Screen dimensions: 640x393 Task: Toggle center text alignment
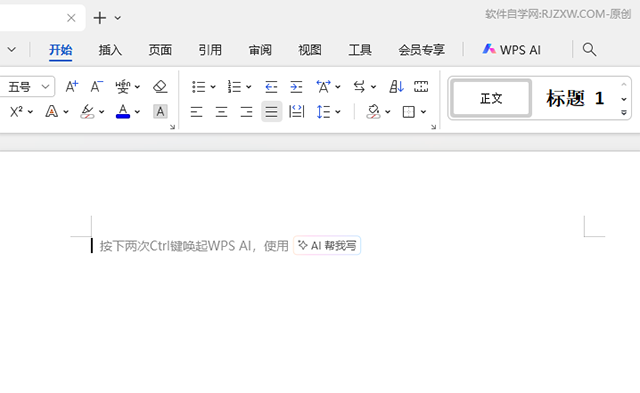[221, 111]
